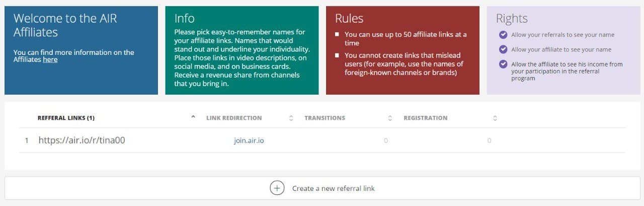This screenshot has height=206, width=644.
Task: Click the TRANSITIONS column header
Action: 325,118
